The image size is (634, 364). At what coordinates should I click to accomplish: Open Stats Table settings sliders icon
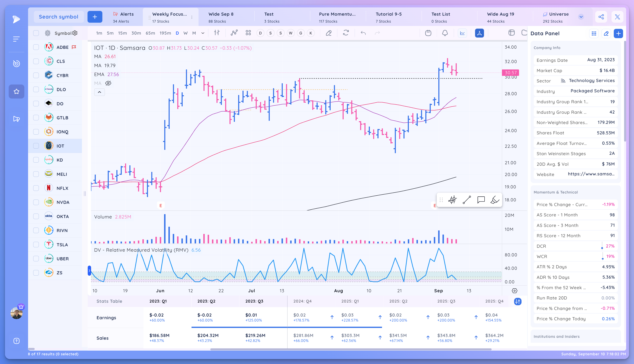pos(518,302)
